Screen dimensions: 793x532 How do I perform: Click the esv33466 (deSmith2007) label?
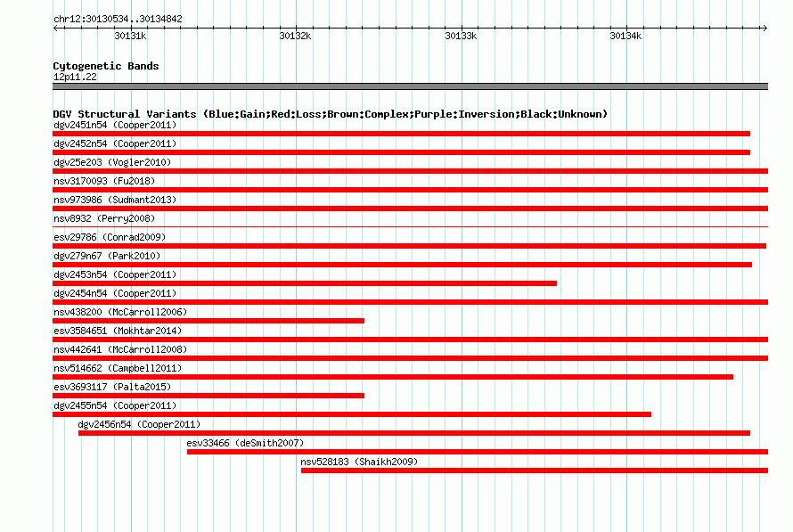click(x=245, y=443)
